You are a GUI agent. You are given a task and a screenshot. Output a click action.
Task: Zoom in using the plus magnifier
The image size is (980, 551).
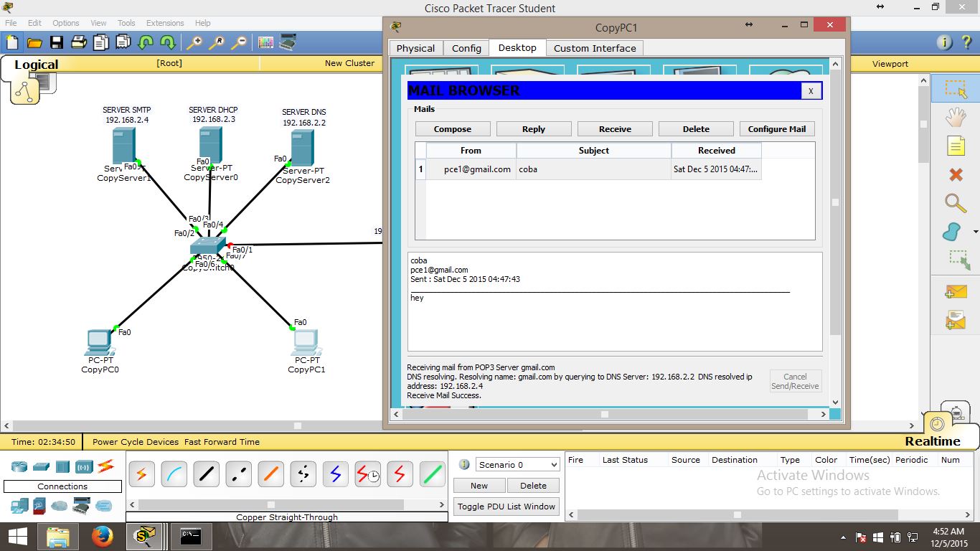(x=194, y=42)
